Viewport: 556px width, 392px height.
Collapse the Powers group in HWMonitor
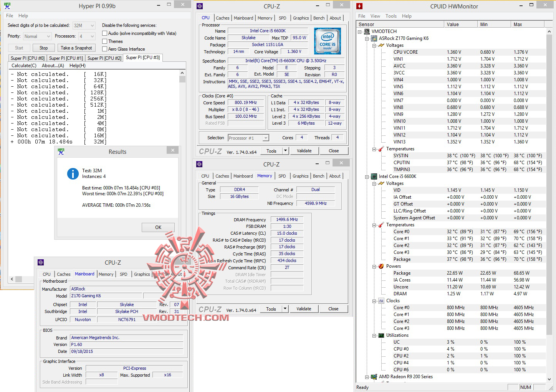click(x=374, y=266)
